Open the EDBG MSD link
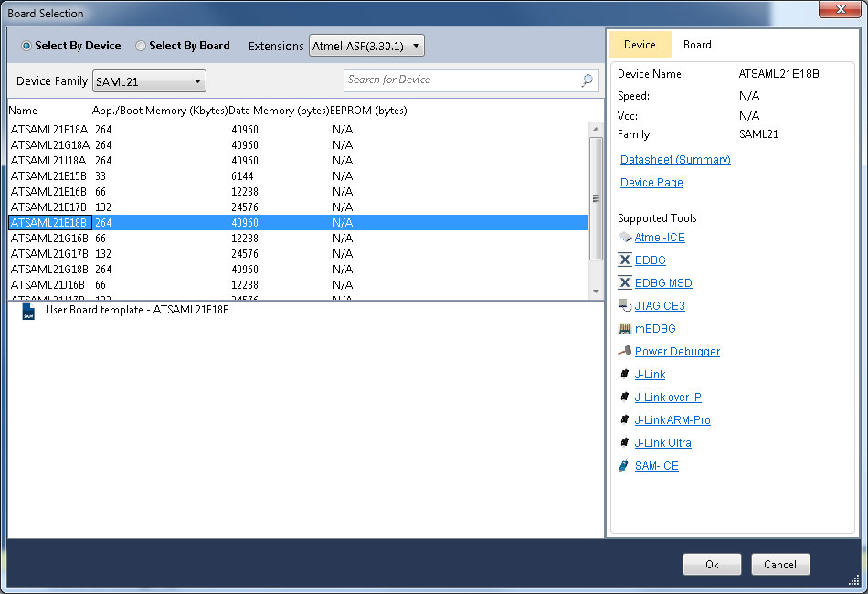This screenshot has height=594, width=868. tap(663, 283)
